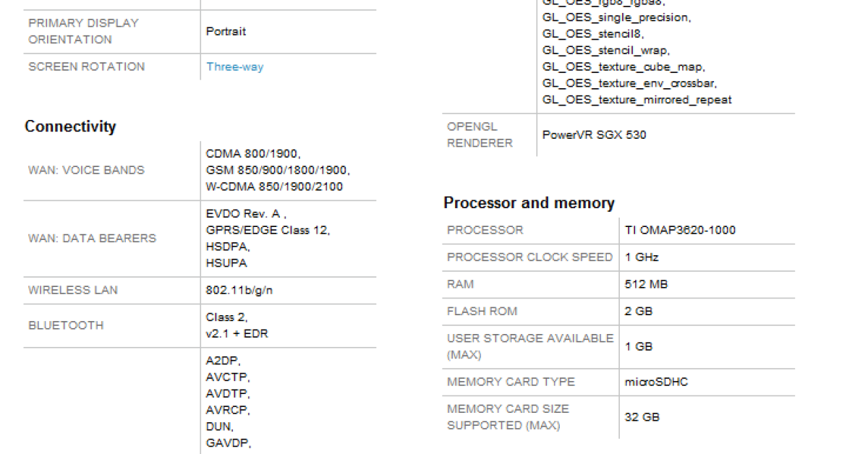
Task: Click the TI OMAP3620-1000 processor value
Action: [680, 230]
